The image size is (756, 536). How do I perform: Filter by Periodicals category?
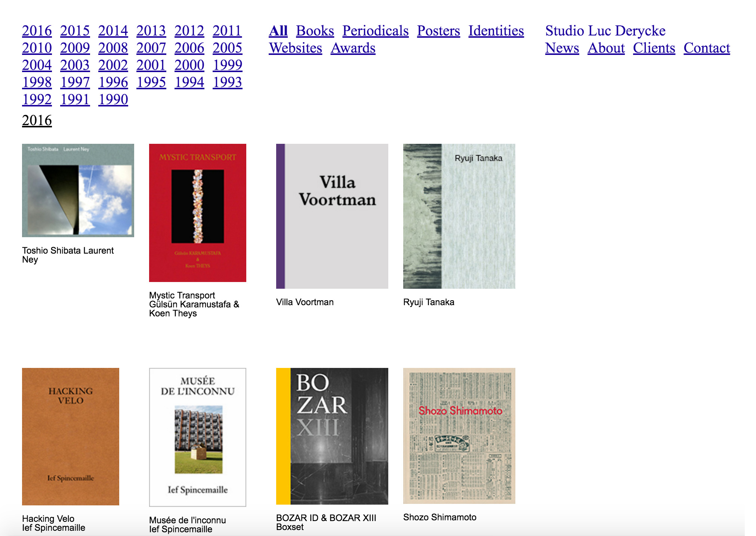click(x=376, y=31)
